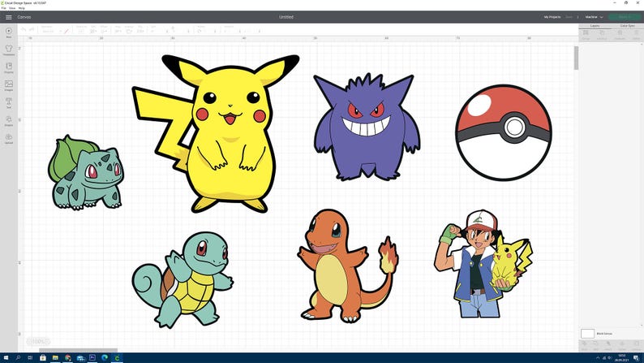Open the Templates panel in sidebar
Viewport: 644px width, 363px height.
(9, 50)
